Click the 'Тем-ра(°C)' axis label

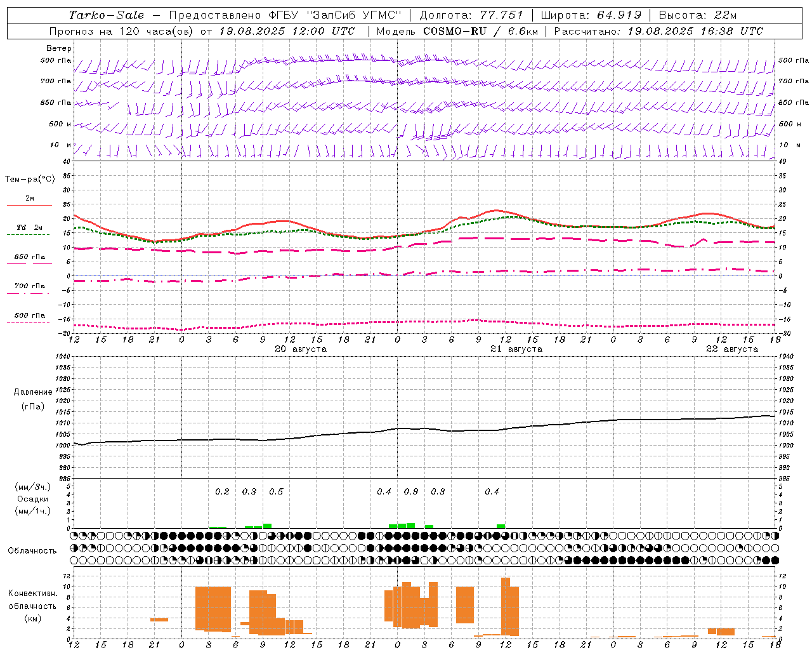point(30,180)
